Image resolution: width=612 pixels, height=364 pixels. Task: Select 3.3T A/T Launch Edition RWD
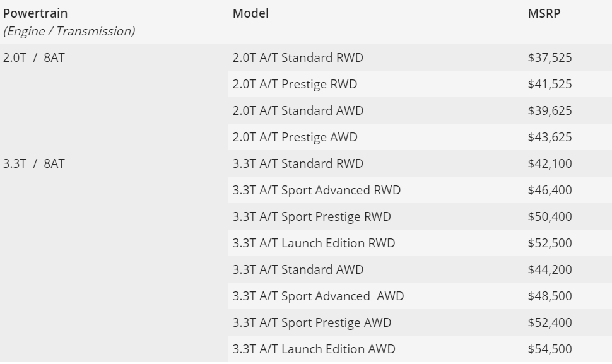314,244
